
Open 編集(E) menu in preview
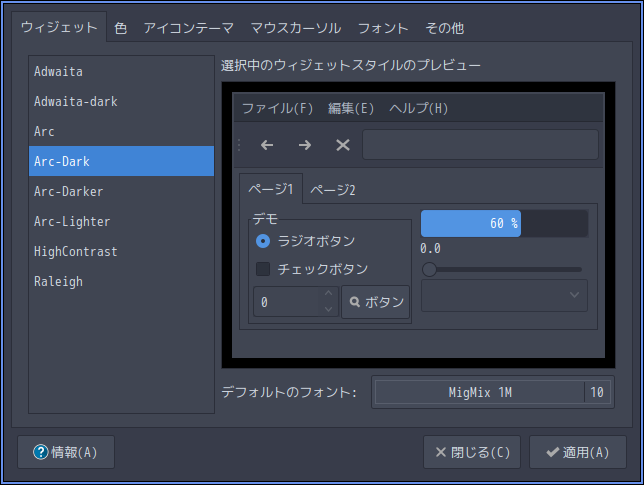click(x=351, y=108)
